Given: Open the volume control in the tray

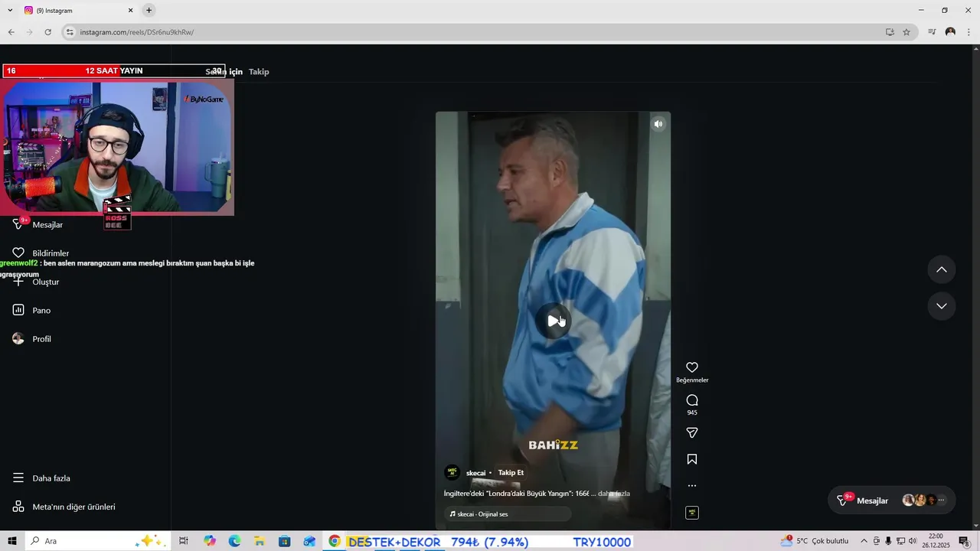Looking at the screenshot, I should [913, 541].
